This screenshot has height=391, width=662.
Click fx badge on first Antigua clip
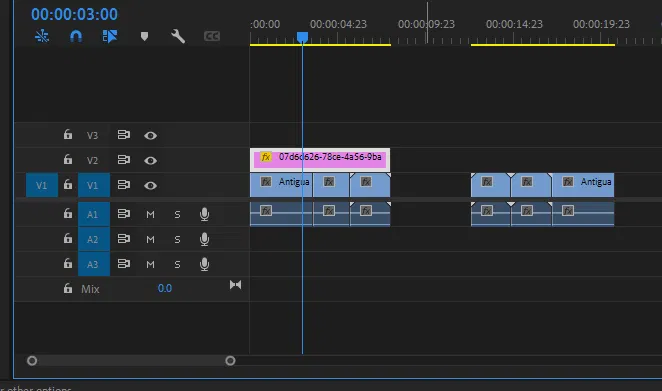click(x=266, y=182)
